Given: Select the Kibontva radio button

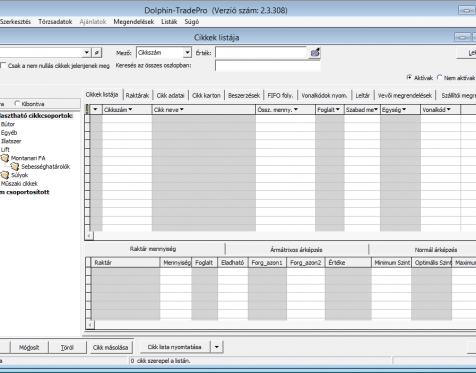Looking at the screenshot, I should 17,103.
